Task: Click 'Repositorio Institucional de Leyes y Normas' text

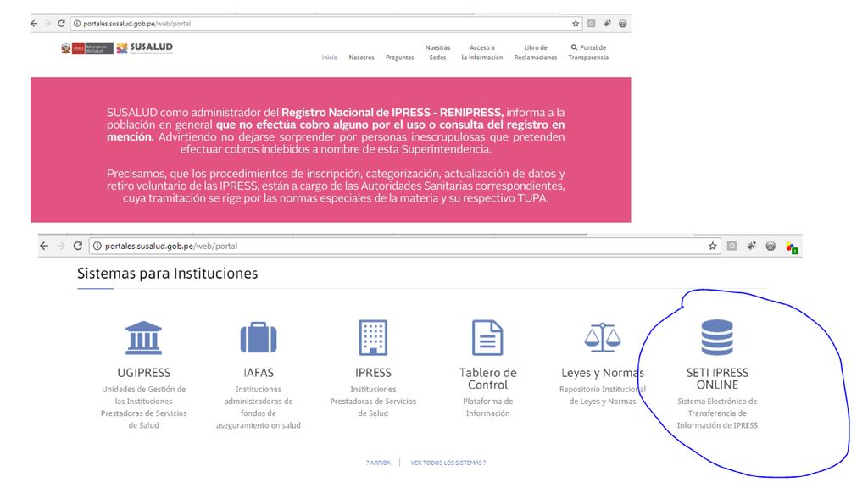Action: [x=603, y=395]
